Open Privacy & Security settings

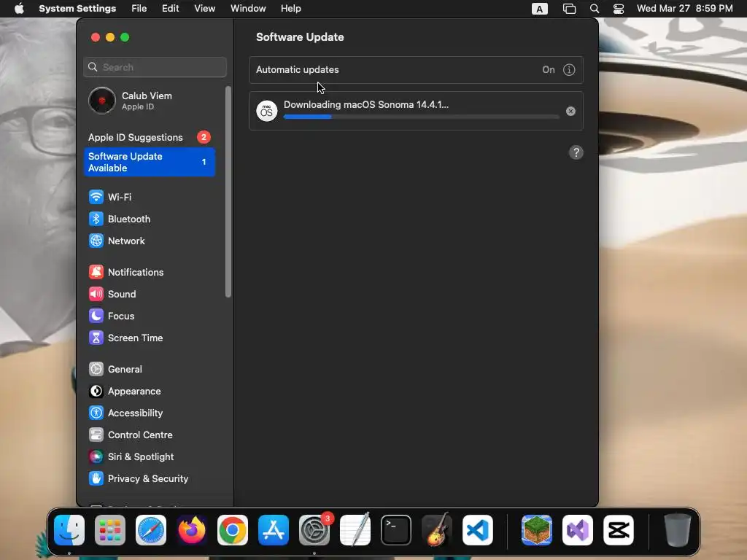click(149, 479)
